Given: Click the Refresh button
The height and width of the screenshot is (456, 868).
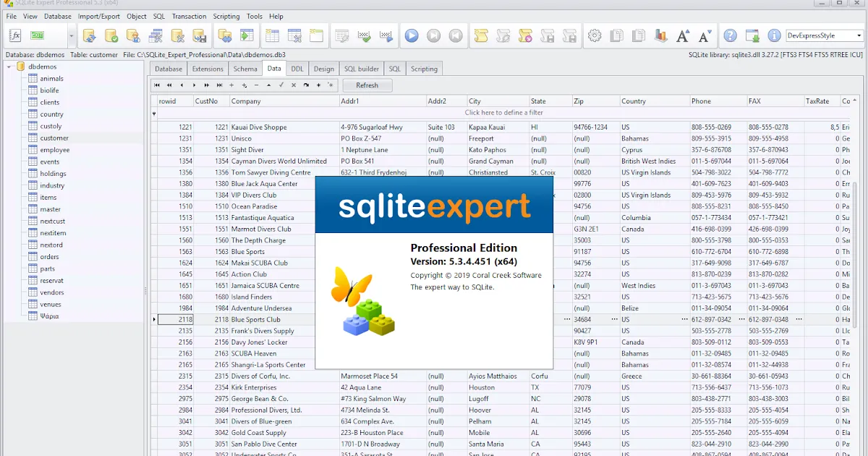Looking at the screenshot, I should pyautogui.click(x=367, y=85).
